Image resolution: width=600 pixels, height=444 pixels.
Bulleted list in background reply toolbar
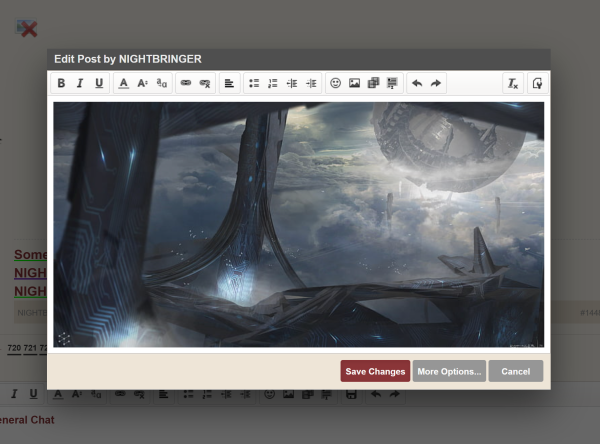(x=188, y=394)
